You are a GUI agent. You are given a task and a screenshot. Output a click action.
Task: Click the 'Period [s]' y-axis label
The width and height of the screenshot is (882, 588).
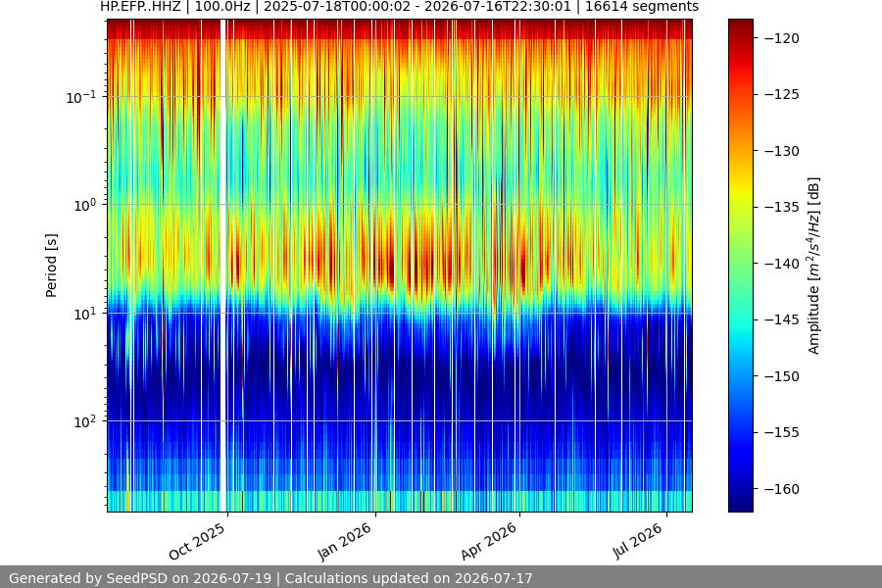coord(51,266)
